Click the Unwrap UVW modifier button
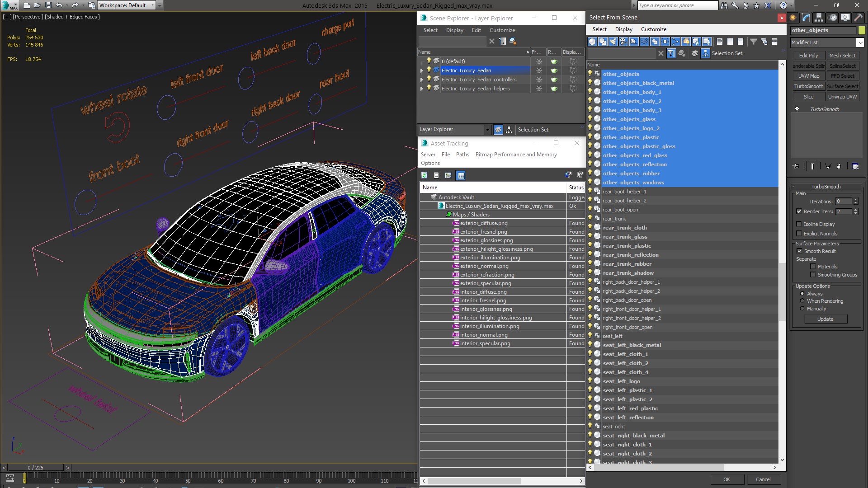This screenshot has width=868, height=488. [842, 97]
